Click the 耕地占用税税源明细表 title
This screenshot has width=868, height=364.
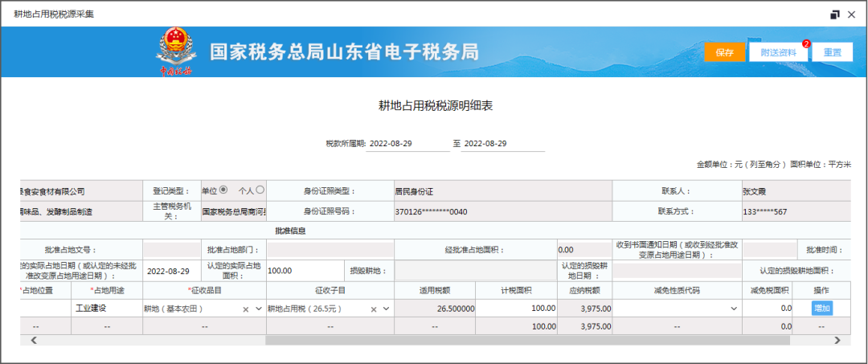pos(435,106)
